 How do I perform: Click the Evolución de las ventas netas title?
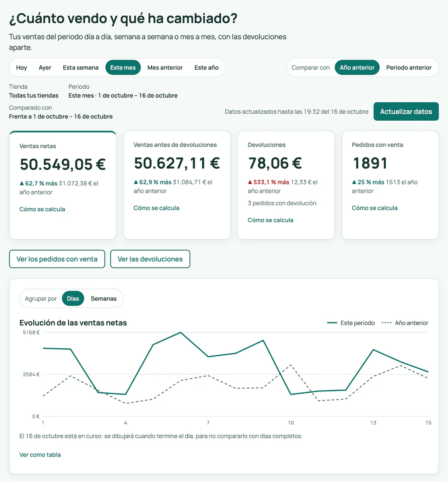click(x=73, y=323)
